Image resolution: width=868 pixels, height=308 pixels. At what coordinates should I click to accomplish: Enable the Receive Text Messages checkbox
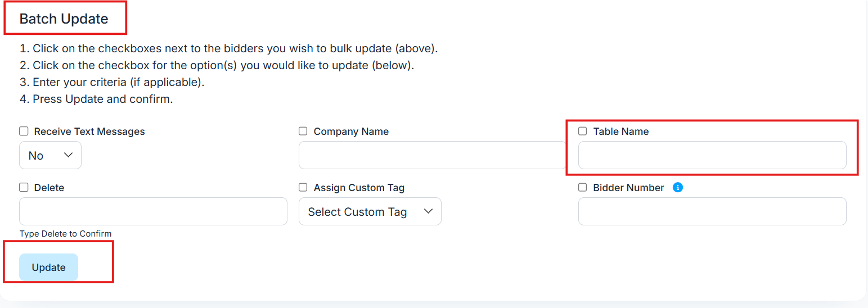(x=24, y=132)
